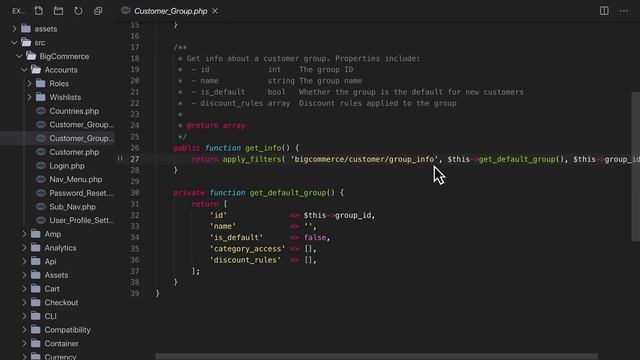The width and height of the screenshot is (640, 360).
Task: Click 'bigcommerce/customer/group_info' string
Action: (364, 159)
